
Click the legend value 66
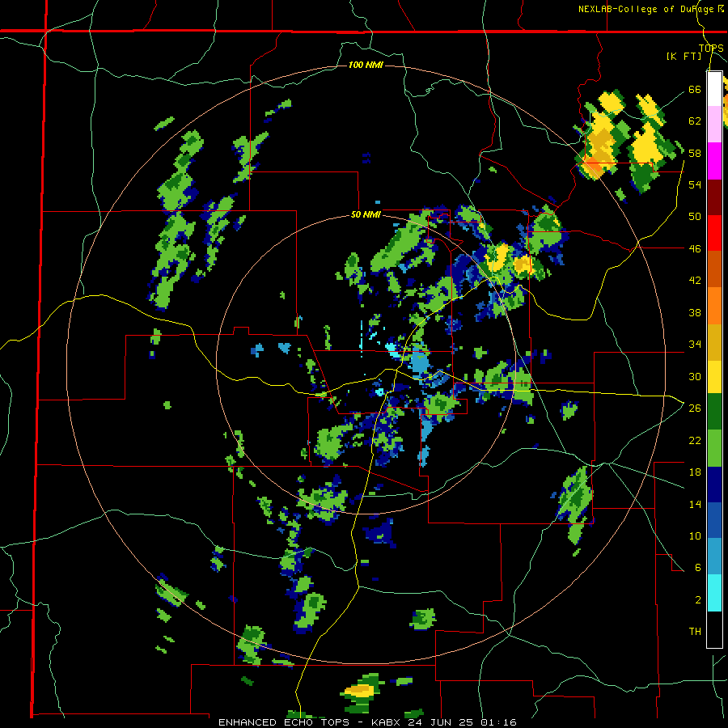[x=695, y=89]
